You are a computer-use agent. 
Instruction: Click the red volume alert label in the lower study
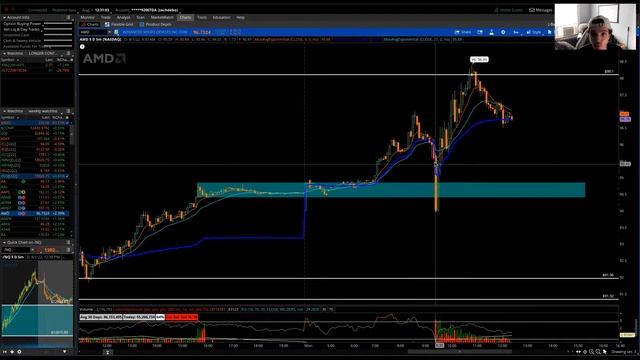tap(182, 317)
